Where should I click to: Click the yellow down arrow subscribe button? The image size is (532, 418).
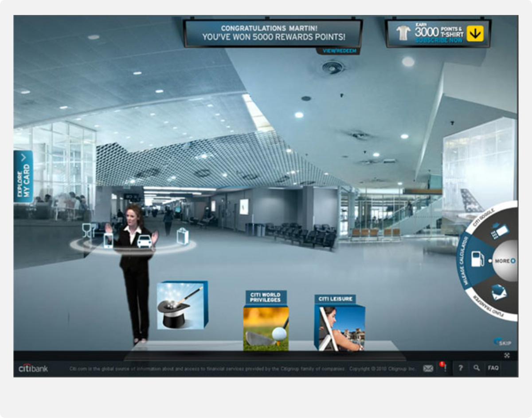click(x=475, y=33)
